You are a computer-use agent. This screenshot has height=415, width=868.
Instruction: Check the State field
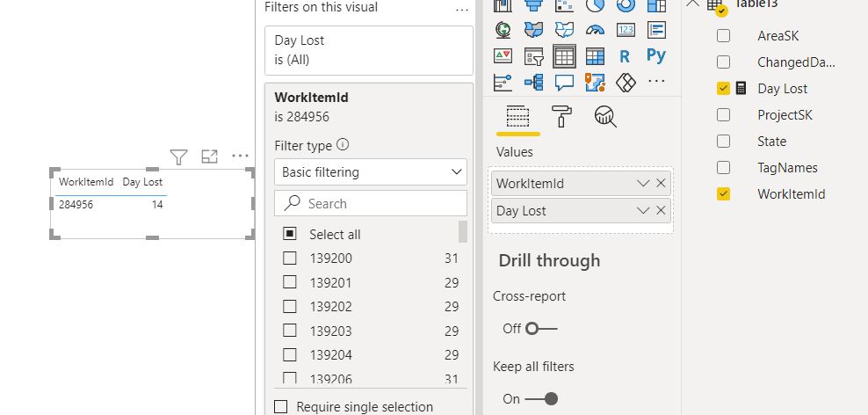[724, 142]
